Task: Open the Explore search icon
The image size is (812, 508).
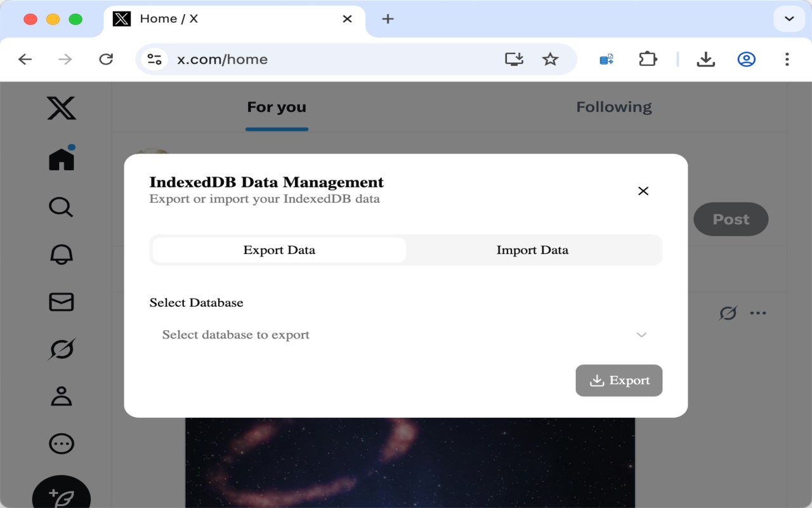Action: click(62, 207)
